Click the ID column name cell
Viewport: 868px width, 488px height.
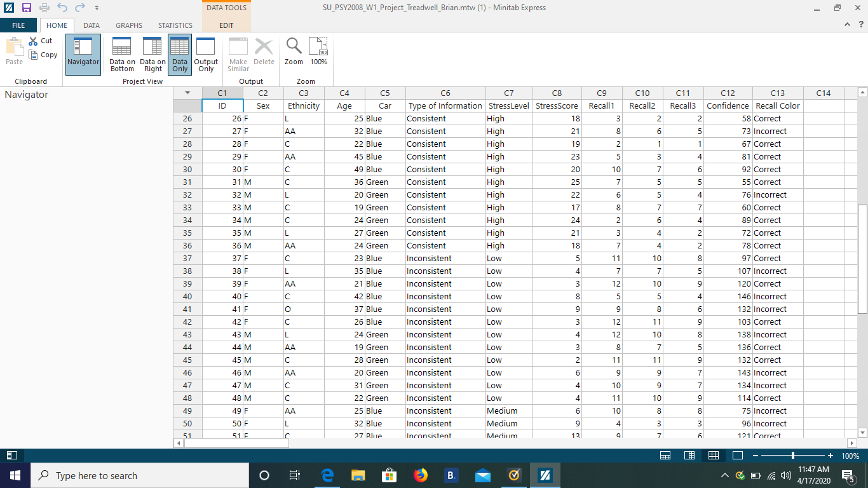click(222, 106)
